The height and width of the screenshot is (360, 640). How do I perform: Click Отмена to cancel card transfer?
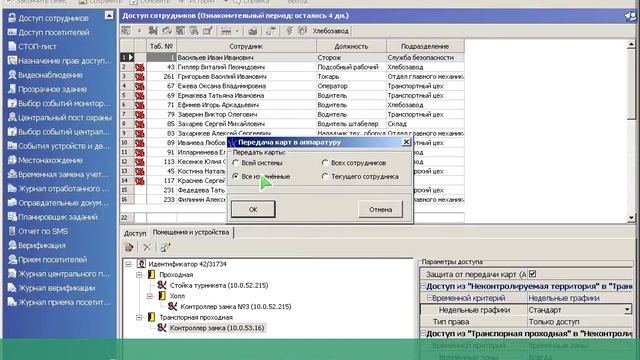(x=380, y=209)
